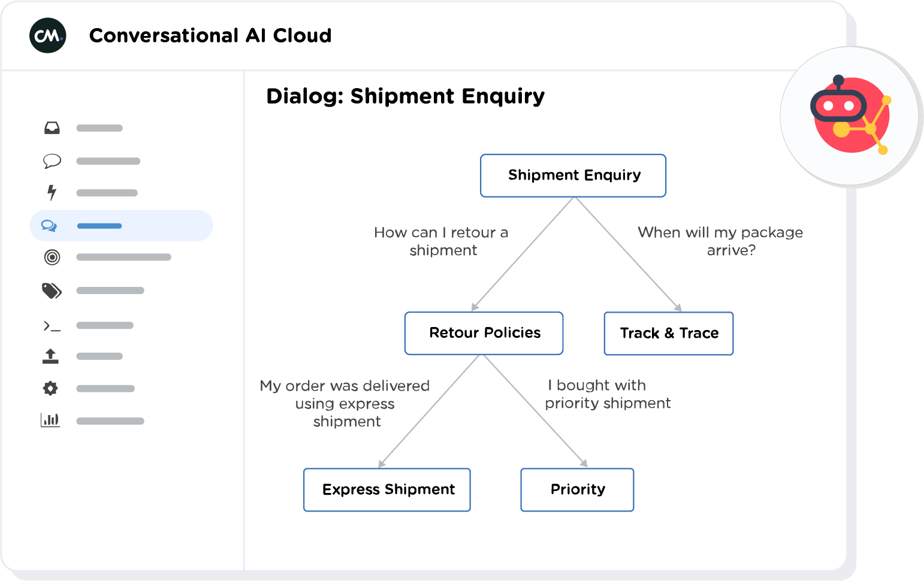
Task: Open the bar chart analytics icon
Action: (51, 420)
